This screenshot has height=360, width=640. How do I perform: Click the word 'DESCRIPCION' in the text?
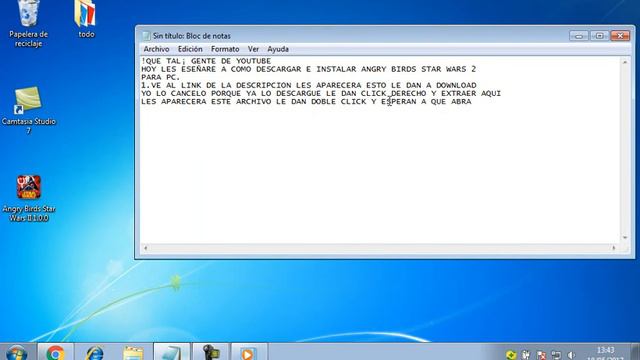point(263,85)
